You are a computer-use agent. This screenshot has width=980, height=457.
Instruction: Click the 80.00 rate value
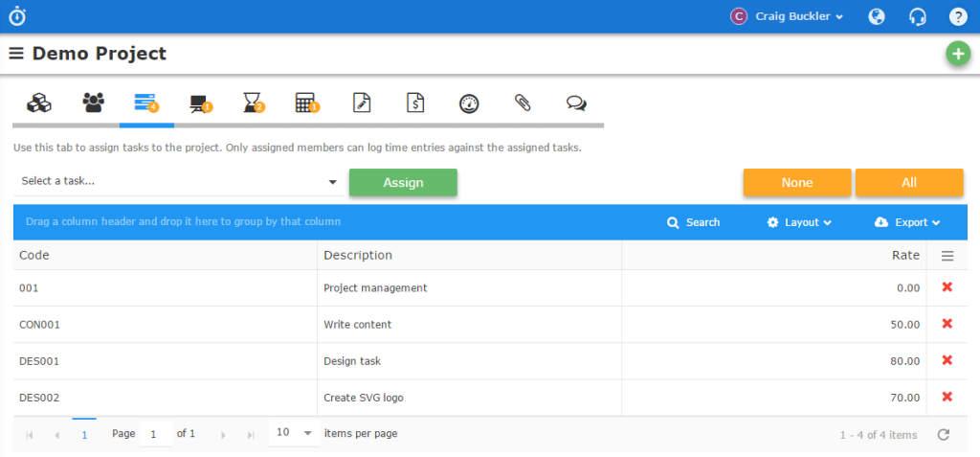coord(905,360)
